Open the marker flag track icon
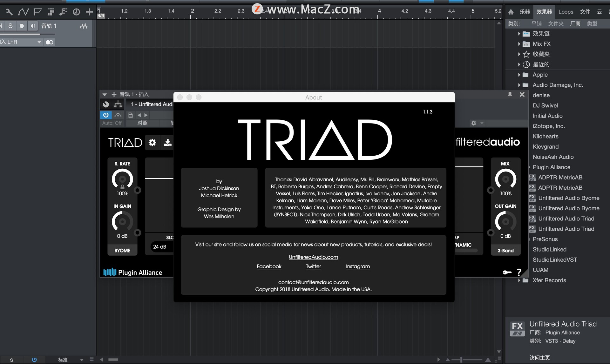 click(38, 12)
